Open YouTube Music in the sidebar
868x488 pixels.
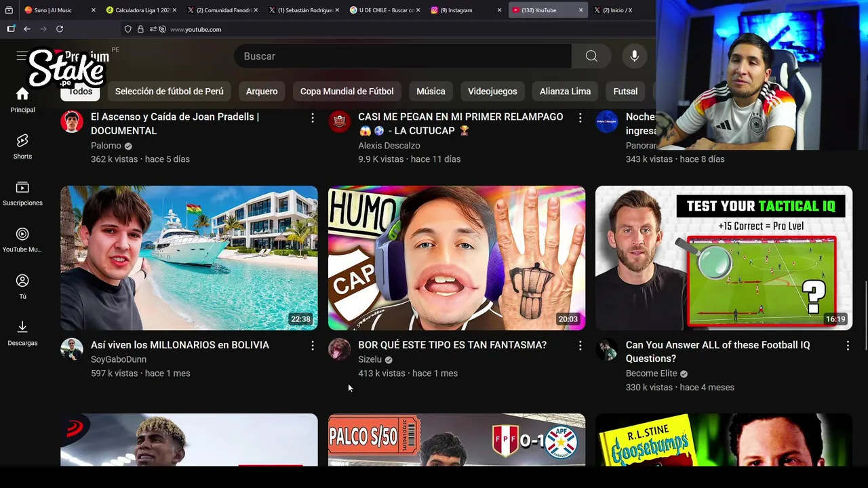coord(22,234)
